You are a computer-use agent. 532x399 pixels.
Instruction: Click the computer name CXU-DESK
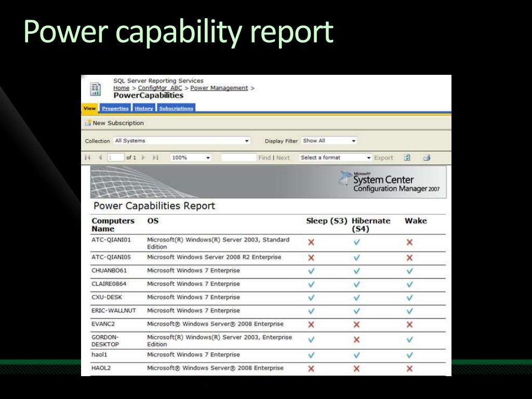click(x=107, y=297)
